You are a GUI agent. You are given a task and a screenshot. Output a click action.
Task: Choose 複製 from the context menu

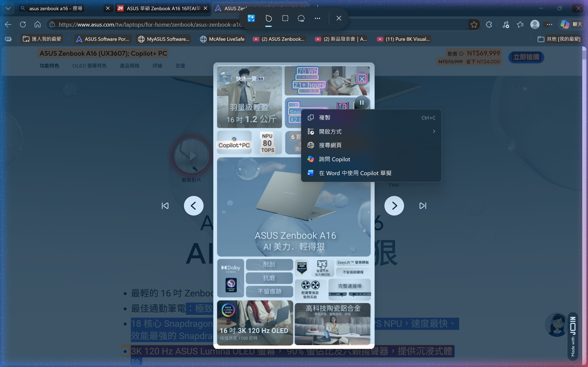coord(325,117)
